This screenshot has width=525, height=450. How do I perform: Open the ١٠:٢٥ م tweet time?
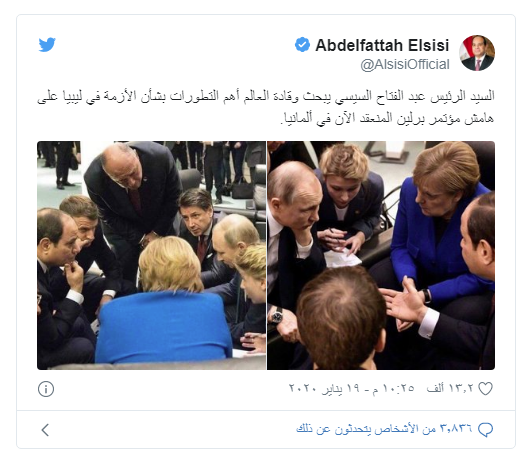(393, 388)
